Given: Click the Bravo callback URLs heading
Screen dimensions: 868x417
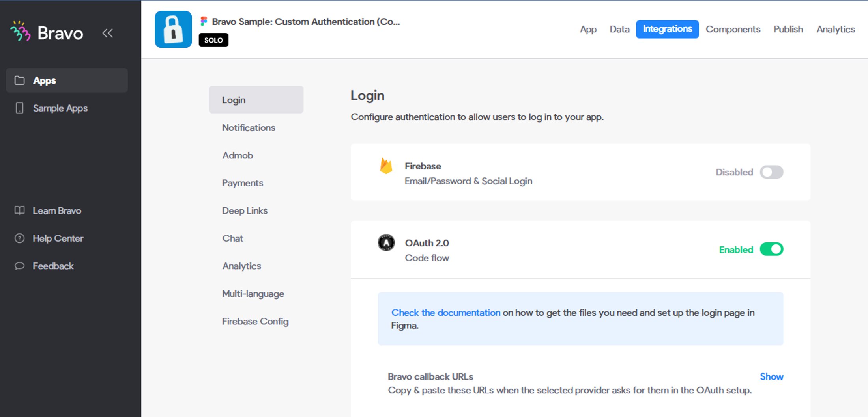Looking at the screenshot, I should tap(430, 376).
